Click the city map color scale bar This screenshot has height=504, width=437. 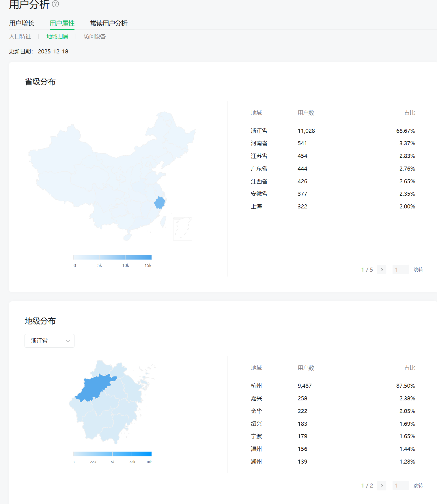click(112, 454)
